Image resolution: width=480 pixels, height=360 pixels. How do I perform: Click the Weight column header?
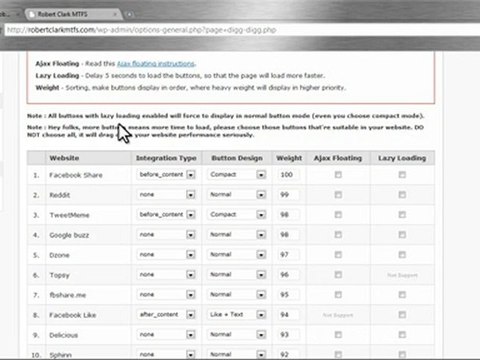(289, 158)
